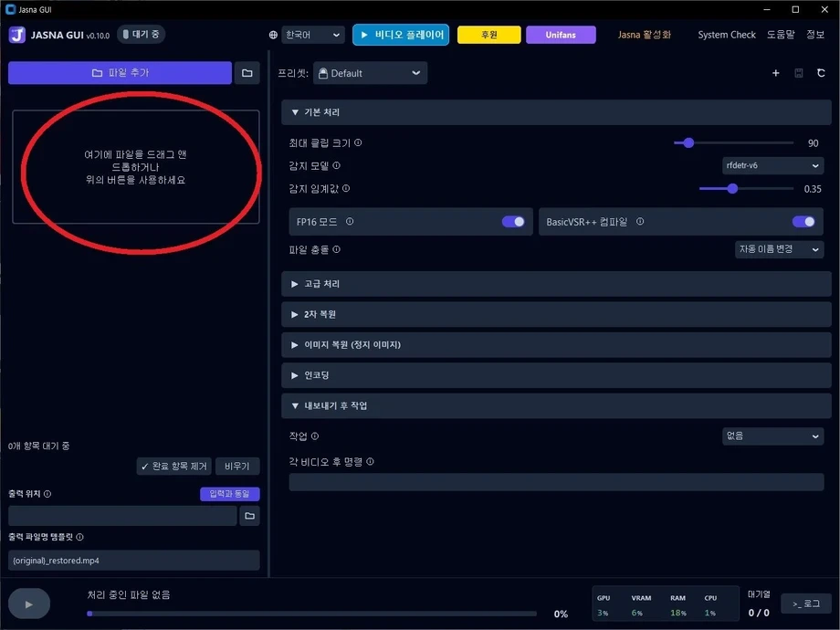
Task: Click the 처리 중인 파일 없음 status text
Action: 129,594
